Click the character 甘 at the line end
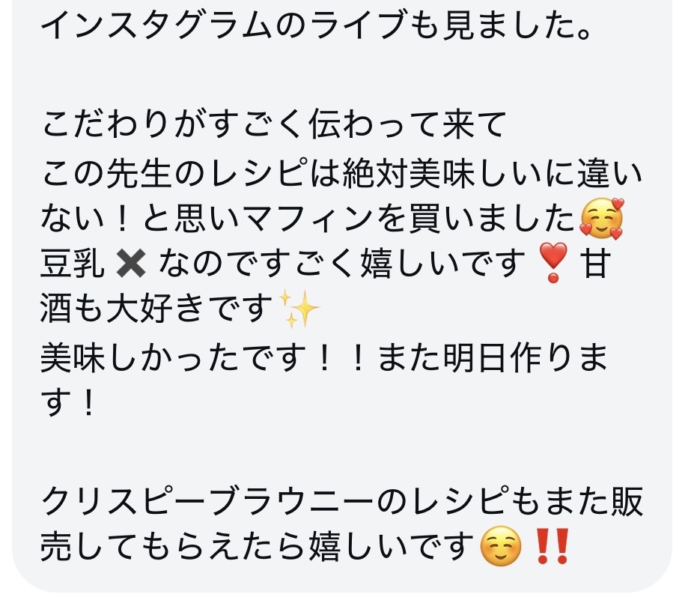 click(x=595, y=264)
